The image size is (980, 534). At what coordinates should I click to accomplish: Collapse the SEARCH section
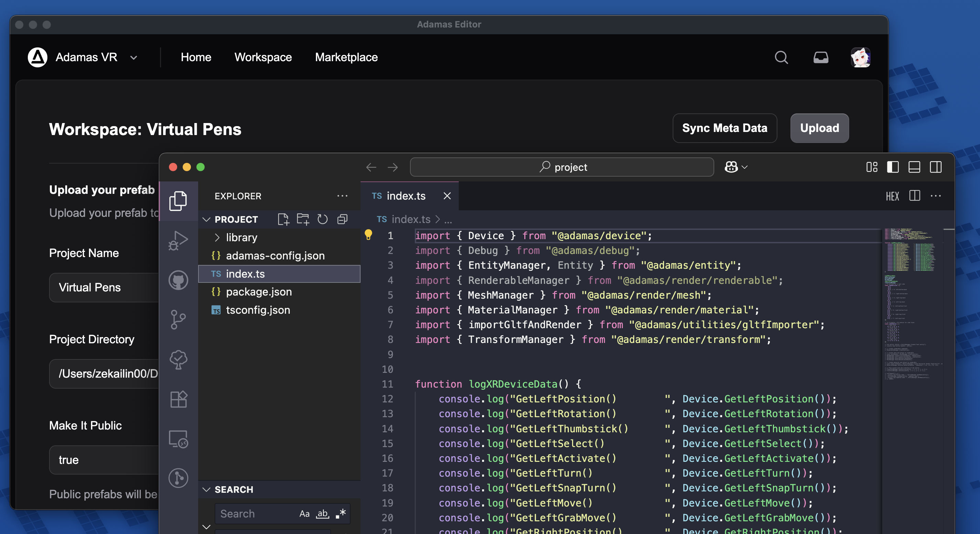click(207, 489)
